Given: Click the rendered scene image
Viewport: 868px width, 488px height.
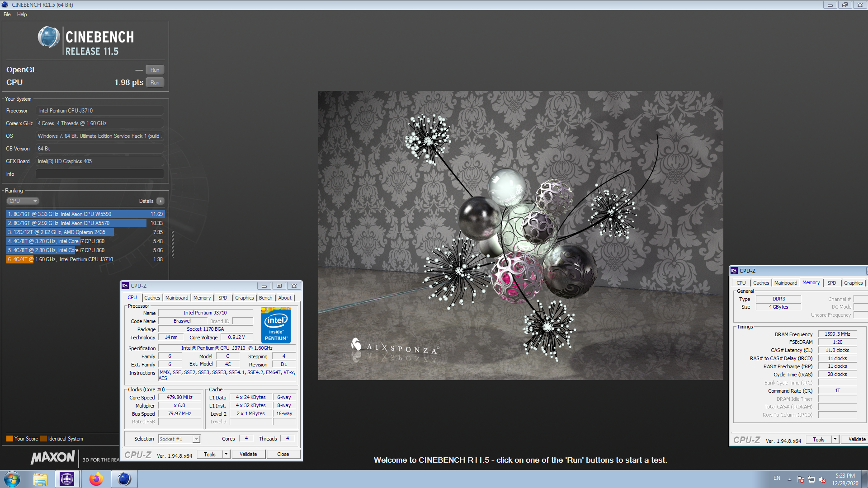Looking at the screenshot, I should [520, 235].
